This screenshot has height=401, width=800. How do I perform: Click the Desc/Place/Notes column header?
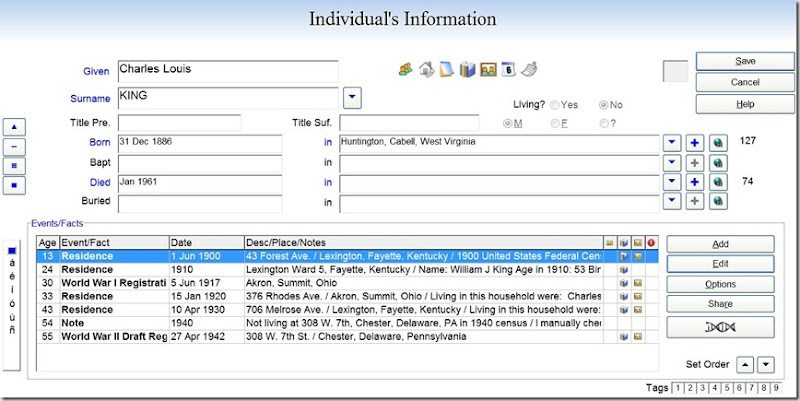click(423, 243)
